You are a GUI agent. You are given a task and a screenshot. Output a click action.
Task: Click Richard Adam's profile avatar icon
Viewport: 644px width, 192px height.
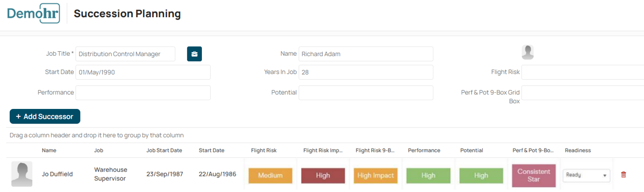[527, 52]
